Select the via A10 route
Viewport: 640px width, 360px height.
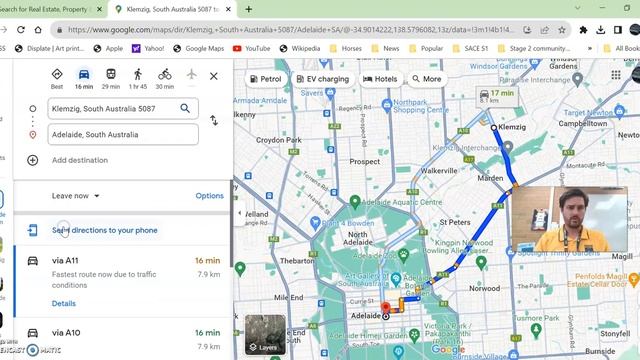coord(122,339)
